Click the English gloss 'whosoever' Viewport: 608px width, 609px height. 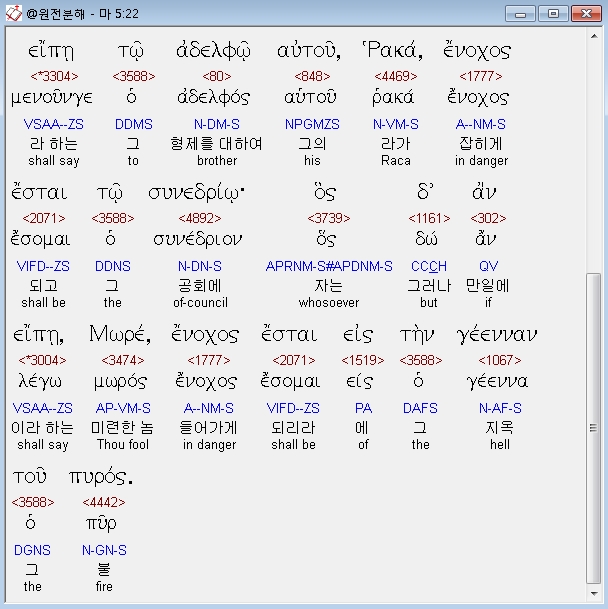pyautogui.click(x=329, y=303)
